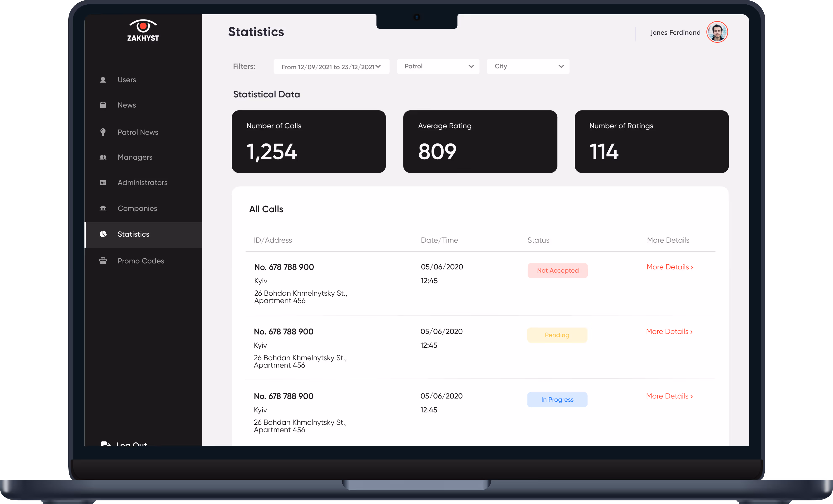Click the Promo Codes gift icon
Viewport: 833px width, 504px height.
pos(103,261)
